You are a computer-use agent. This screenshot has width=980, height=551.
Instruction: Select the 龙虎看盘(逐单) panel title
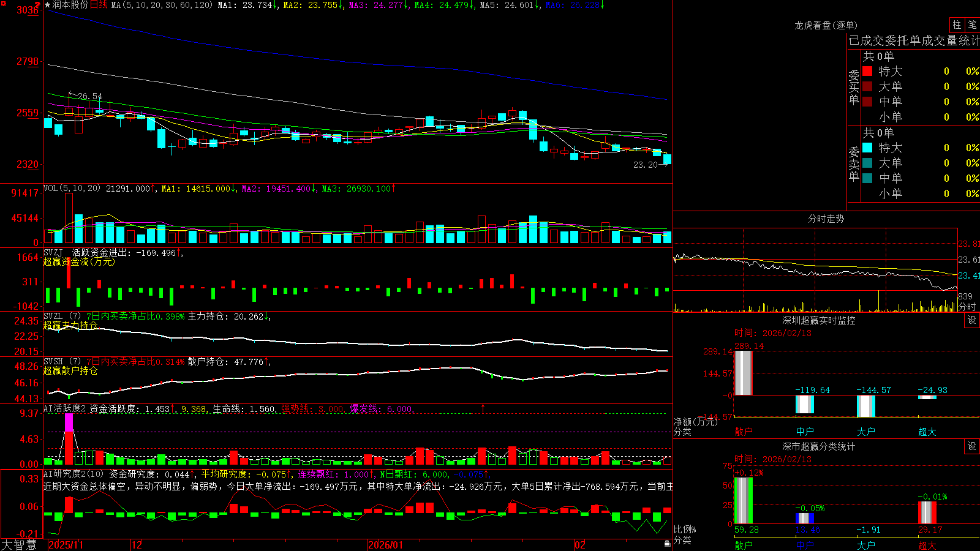tap(826, 25)
